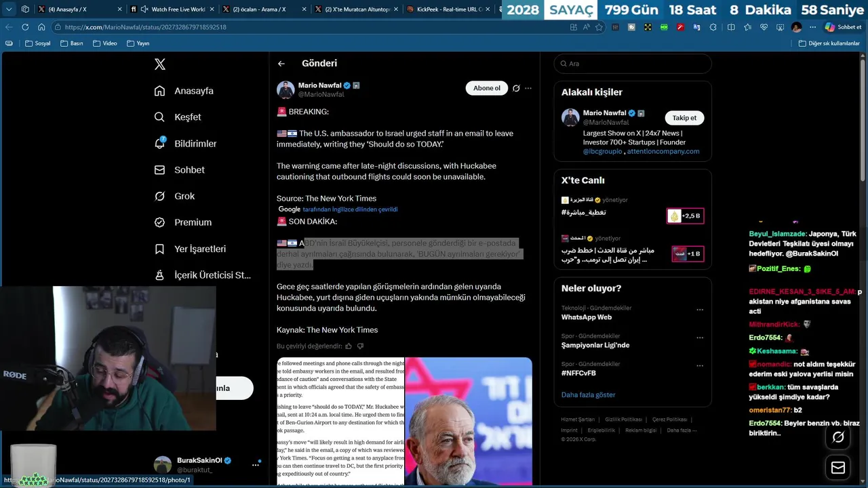868x488 pixels.
Task: Open Edge profile avatar
Action: (x=796, y=27)
